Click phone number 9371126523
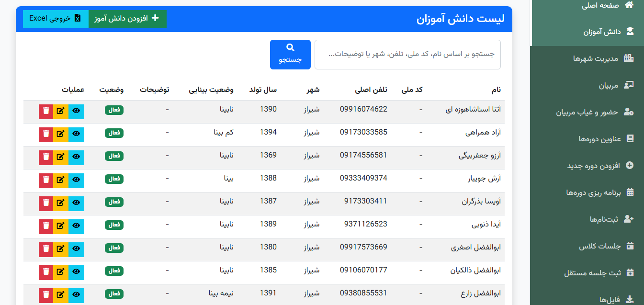Image resolution: width=644 pixels, height=305 pixels. (365, 224)
